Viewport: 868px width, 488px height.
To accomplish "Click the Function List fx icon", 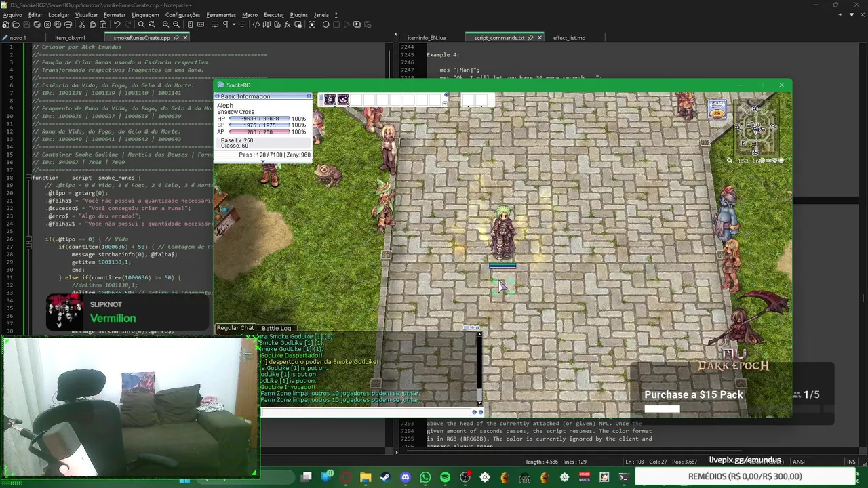I will point(288,24).
